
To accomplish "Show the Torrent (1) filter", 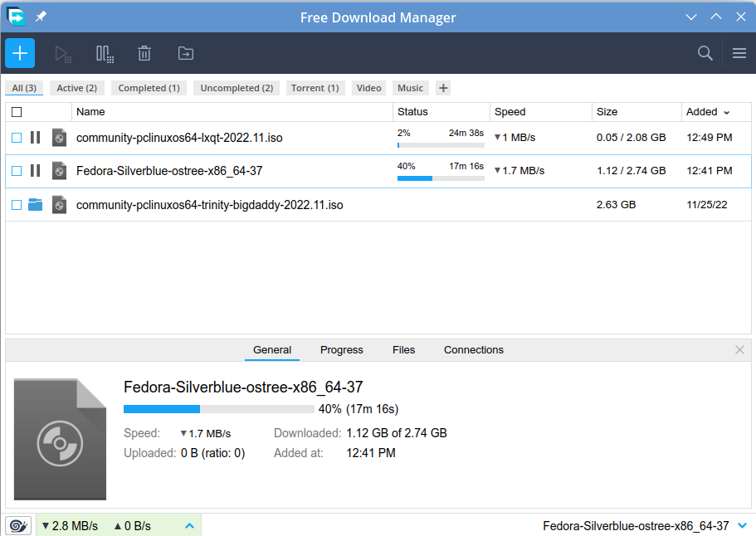I will pyautogui.click(x=315, y=88).
